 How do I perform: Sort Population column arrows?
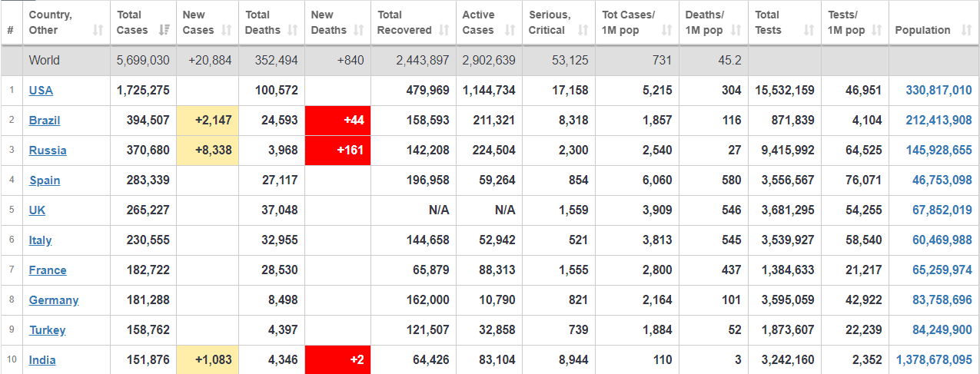965,30
